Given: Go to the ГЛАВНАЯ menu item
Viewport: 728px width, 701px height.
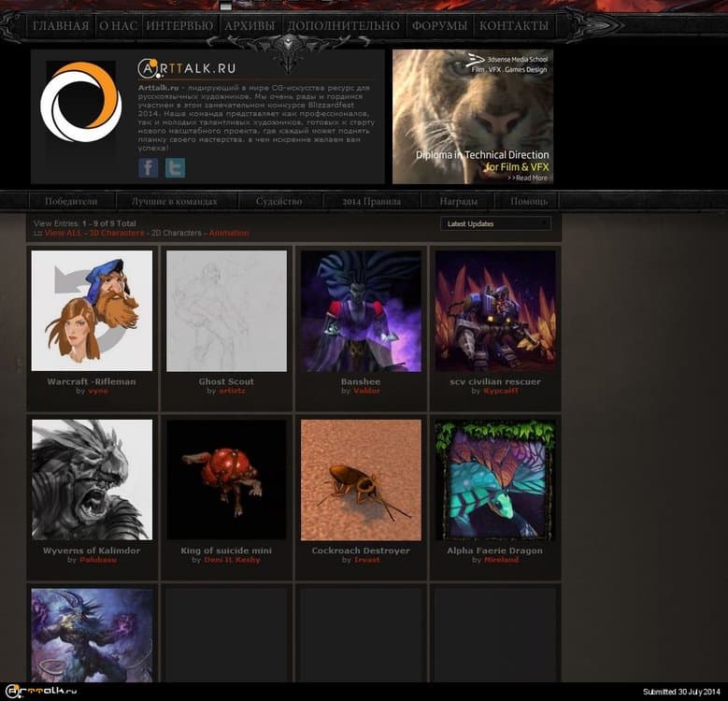Looking at the screenshot, I should (x=61, y=25).
